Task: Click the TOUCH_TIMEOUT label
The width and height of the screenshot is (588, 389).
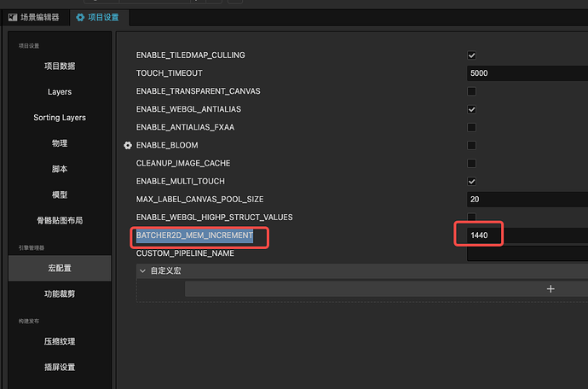Action: pos(169,73)
